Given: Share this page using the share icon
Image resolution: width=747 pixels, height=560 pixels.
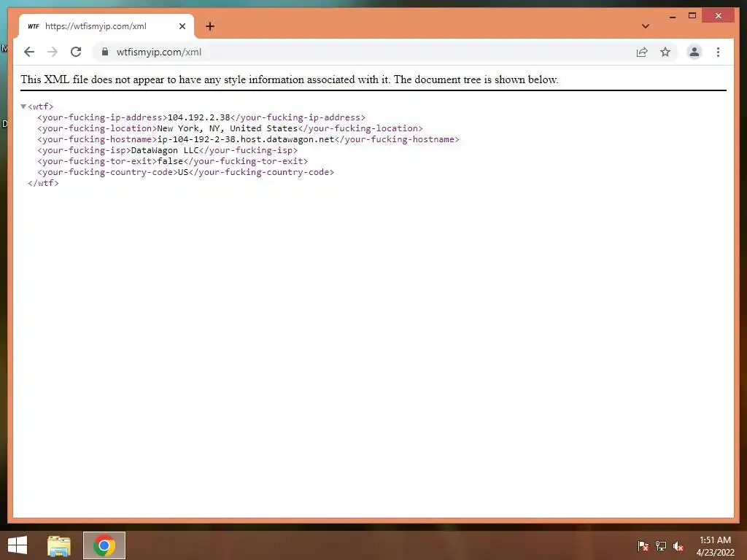Looking at the screenshot, I should click(x=642, y=52).
